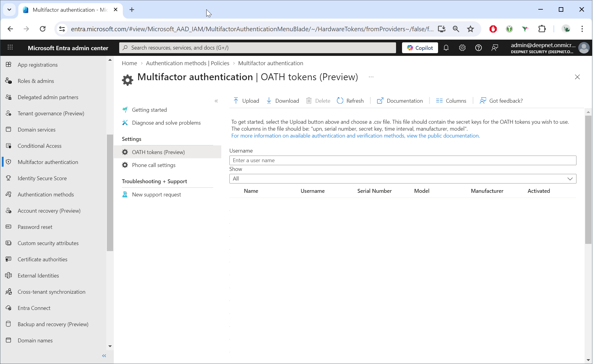Click the Username input field
The width and height of the screenshot is (599, 364).
[x=403, y=160]
